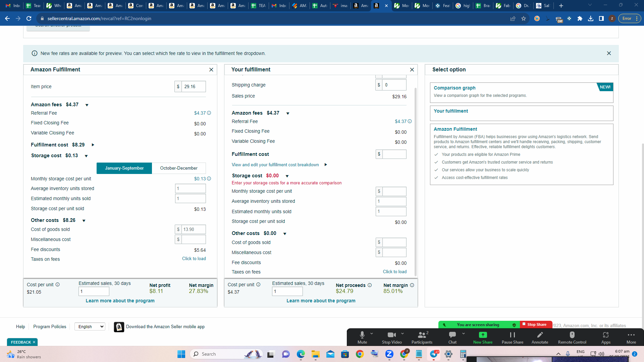Open Annotate tool in Zoom toolbar
The width and height of the screenshot is (644, 362).
point(540,338)
